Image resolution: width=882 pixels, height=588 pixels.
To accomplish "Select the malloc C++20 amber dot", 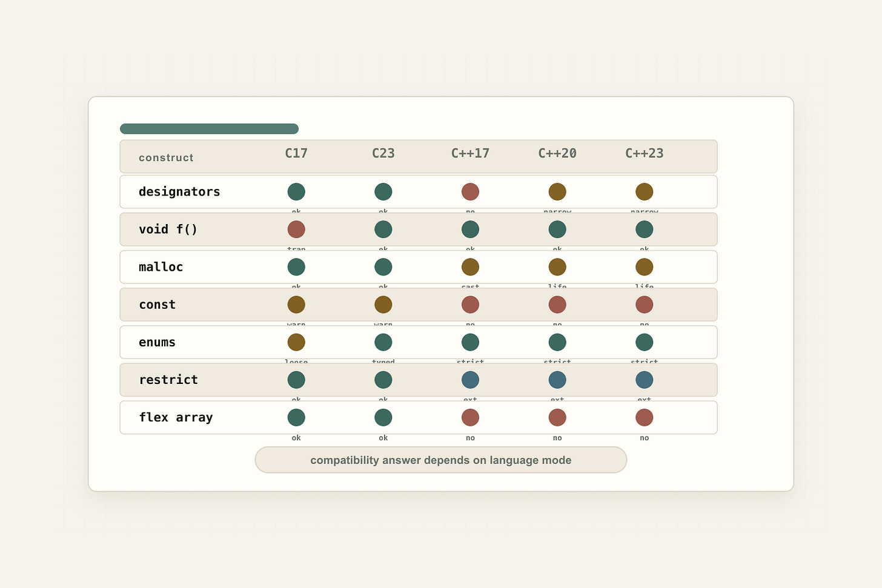I will (557, 267).
